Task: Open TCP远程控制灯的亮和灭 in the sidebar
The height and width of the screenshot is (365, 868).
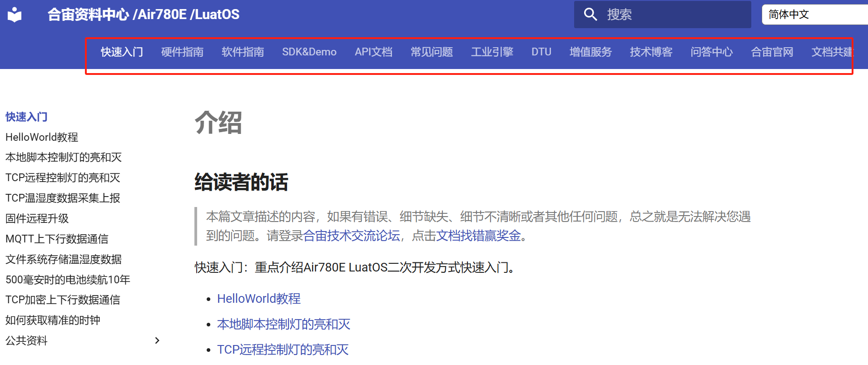Action: [63, 178]
